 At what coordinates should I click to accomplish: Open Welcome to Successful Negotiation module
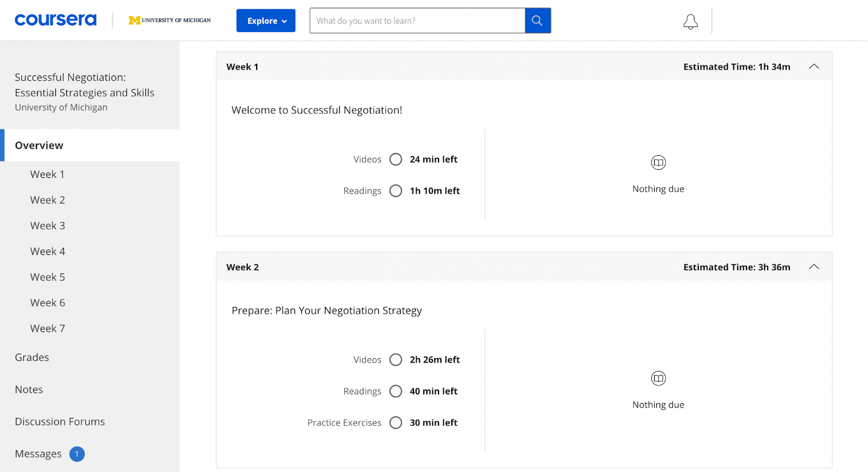[317, 110]
